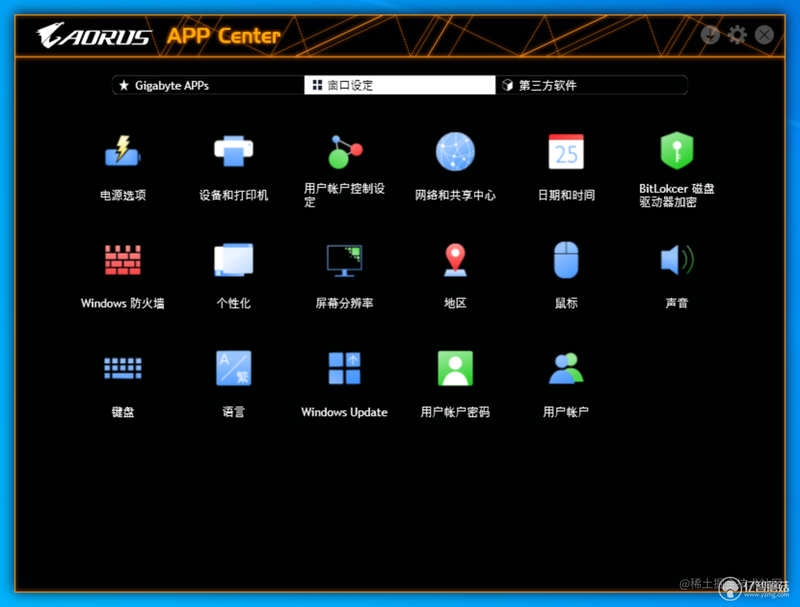The height and width of the screenshot is (607, 800).
Task: Click the "屏幕分辨率" label
Action: pyautogui.click(x=344, y=304)
